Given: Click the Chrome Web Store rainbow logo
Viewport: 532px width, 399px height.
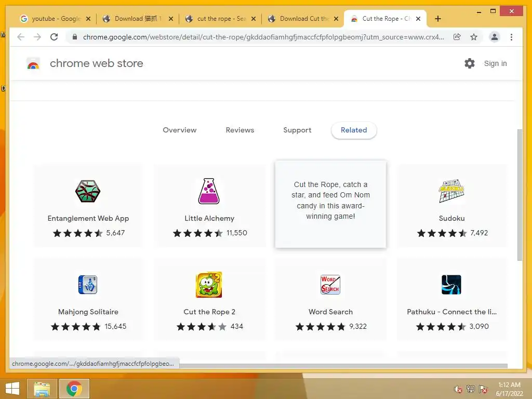Looking at the screenshot, I should (x=33, y=64).
